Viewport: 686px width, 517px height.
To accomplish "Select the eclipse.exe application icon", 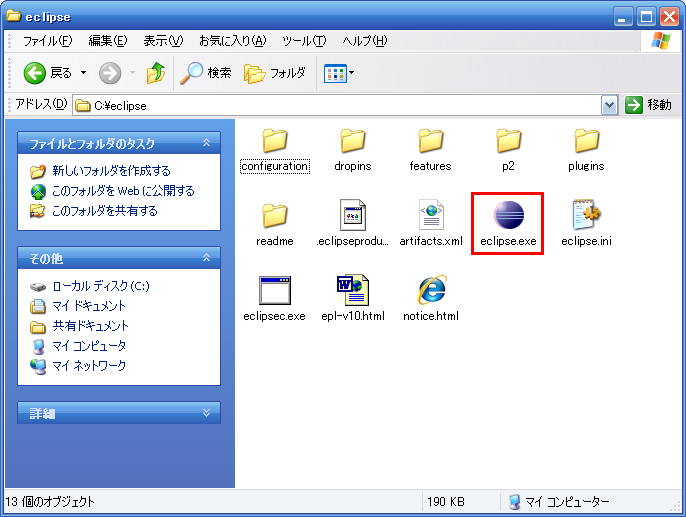I will [508, 215].
